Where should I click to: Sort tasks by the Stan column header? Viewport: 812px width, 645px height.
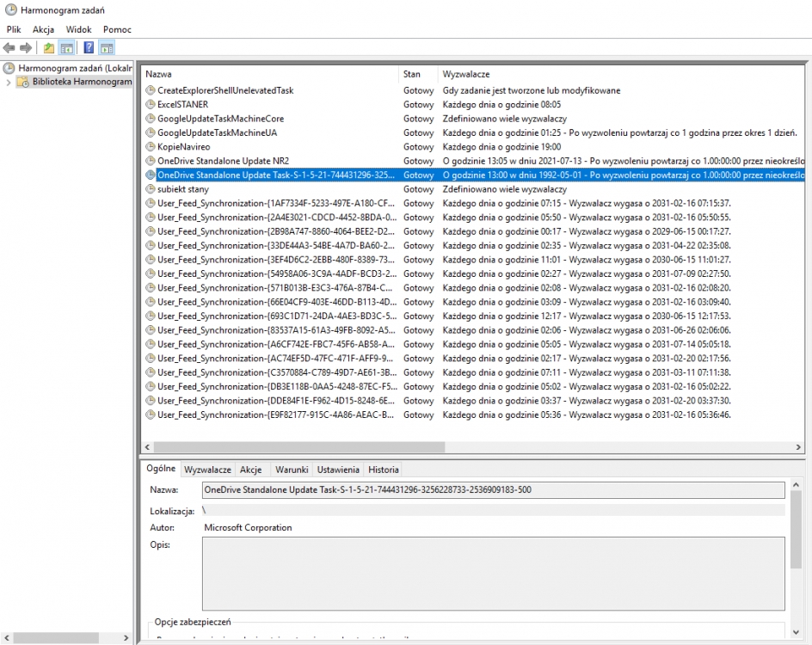click(x=418, y=75)
